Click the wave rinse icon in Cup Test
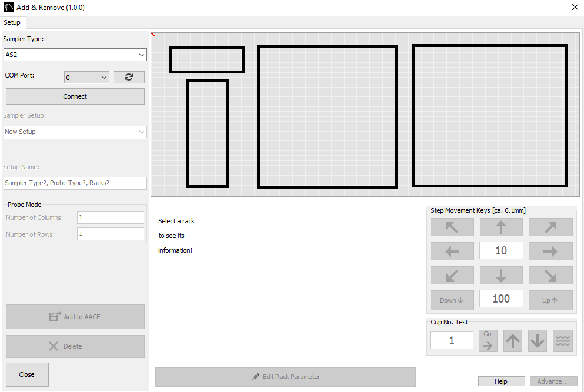 (562, 341)
